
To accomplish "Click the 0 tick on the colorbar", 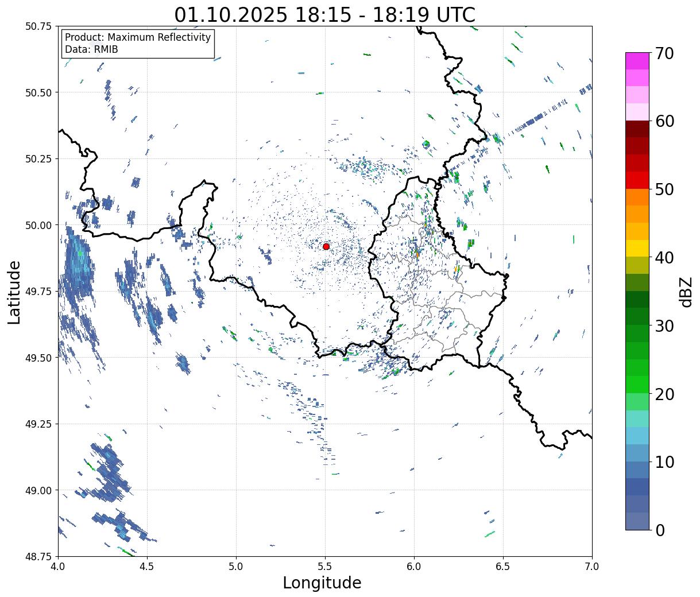I will click(x=659, y=530).
